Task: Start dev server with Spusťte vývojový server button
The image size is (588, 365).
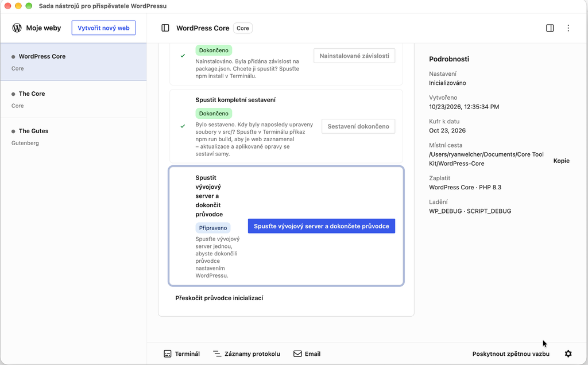Action: pos(322,226)
